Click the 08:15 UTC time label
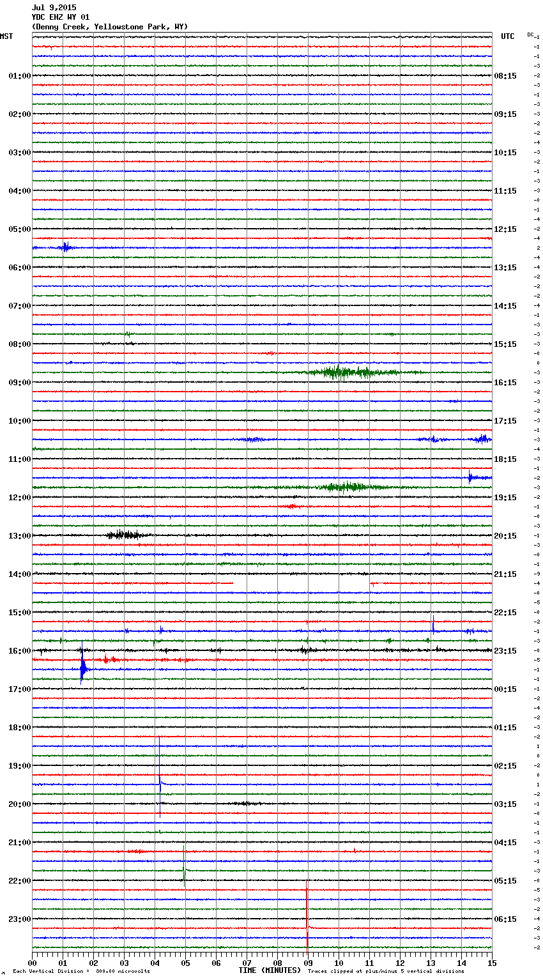Viewport: 543px width, 980px height. 505,76
